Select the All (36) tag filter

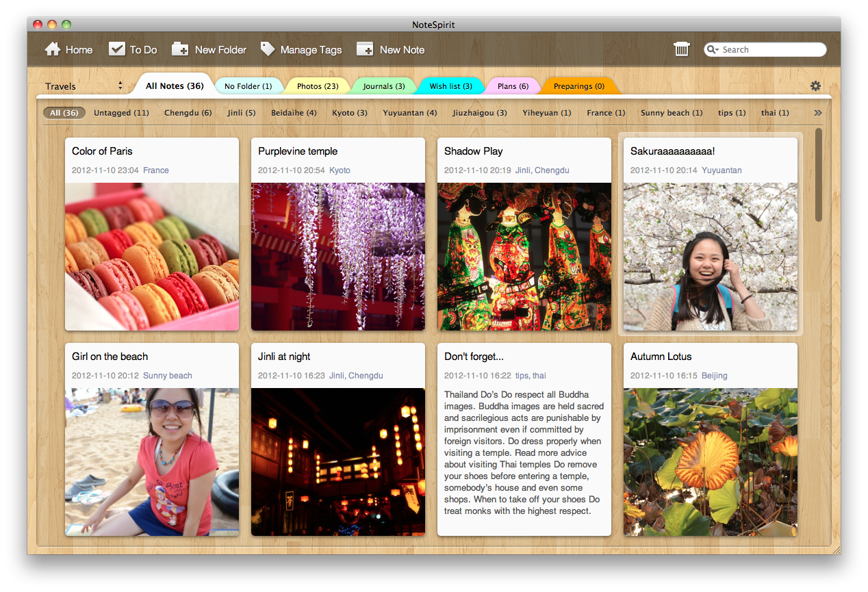tap(64, 113)
